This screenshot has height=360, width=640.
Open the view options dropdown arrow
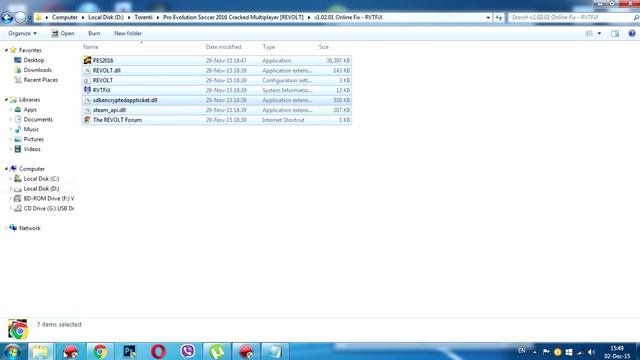[599, 33]
